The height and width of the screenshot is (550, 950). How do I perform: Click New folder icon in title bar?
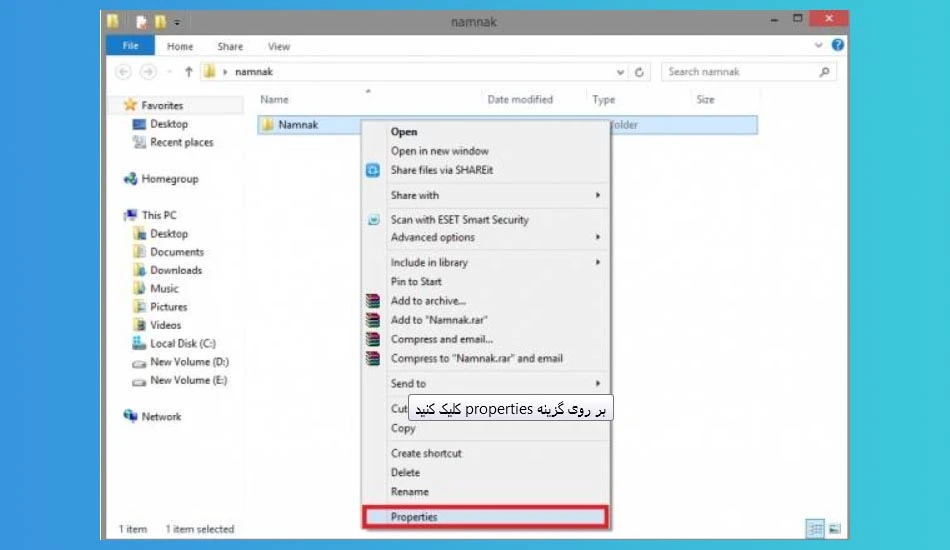[160, 22]
